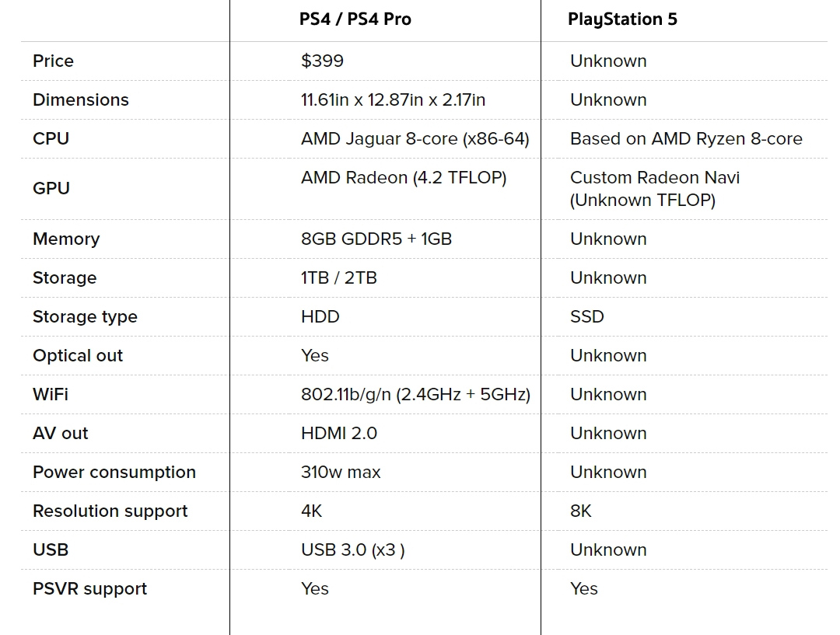Click the HDD storage type cell
840x635 pixels.
320,316
